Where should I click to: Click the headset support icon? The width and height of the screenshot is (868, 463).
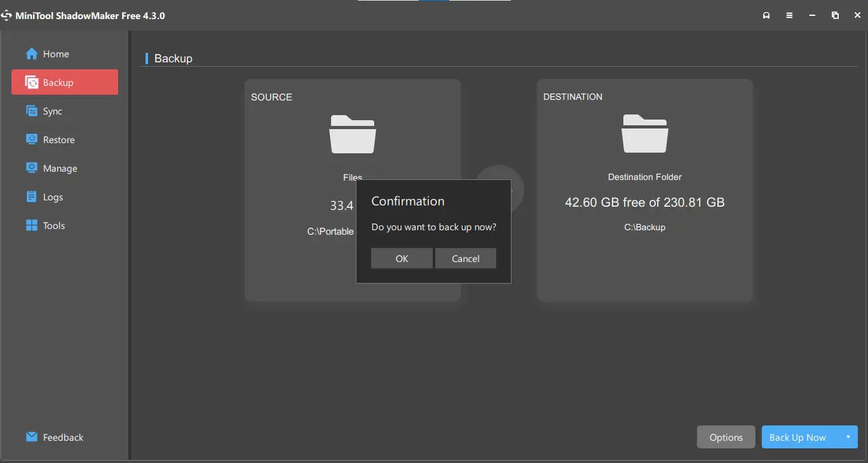pyautogui.click(x=766, y=15)
